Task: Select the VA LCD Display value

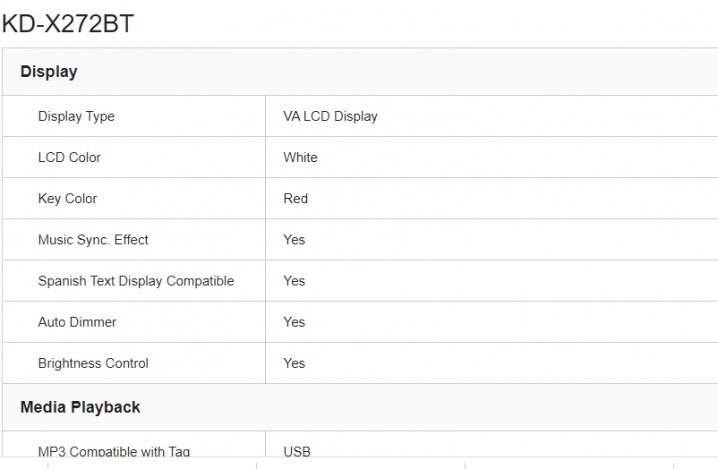Action: pos(330,116)
